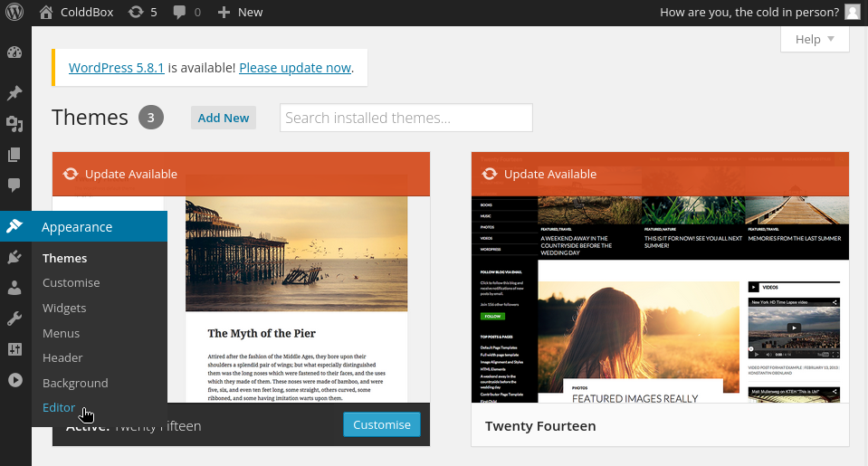
Task: Open the Background submenu item
Action: (75, 383)
